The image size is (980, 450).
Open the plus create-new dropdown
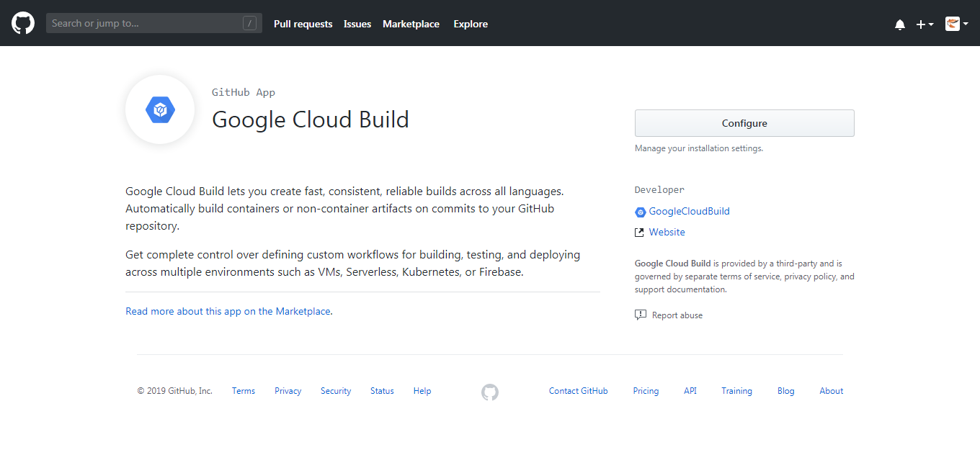point(925,24)
